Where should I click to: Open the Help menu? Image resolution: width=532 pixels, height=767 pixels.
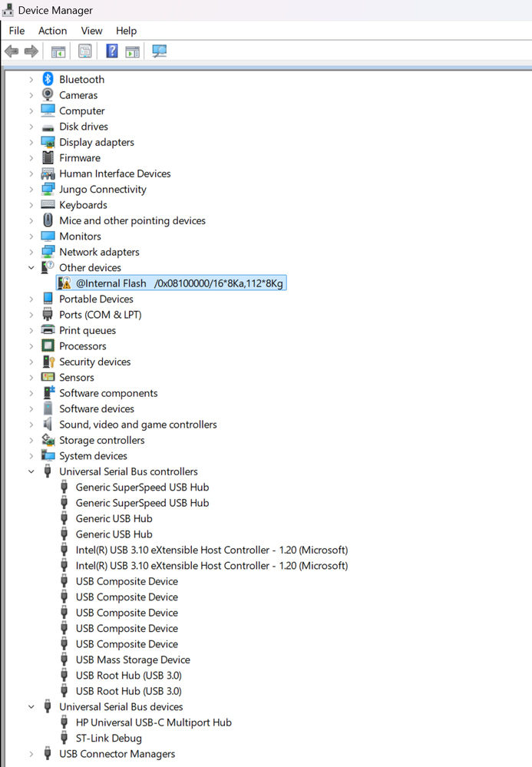coord(126,31)
